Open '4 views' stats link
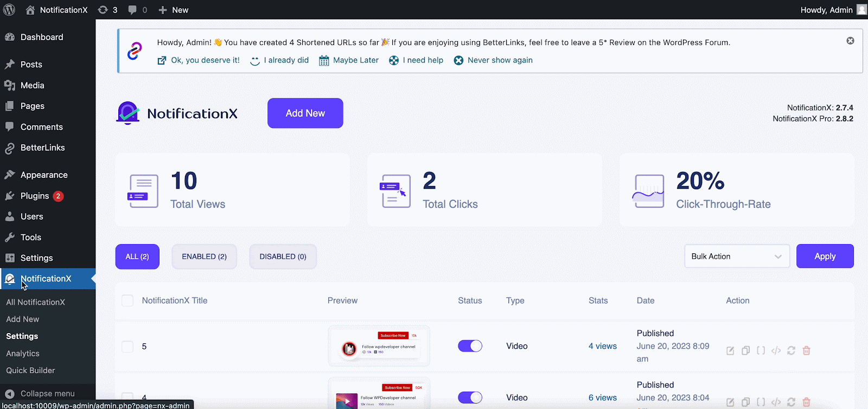868x409 pixels. (603, 346)
